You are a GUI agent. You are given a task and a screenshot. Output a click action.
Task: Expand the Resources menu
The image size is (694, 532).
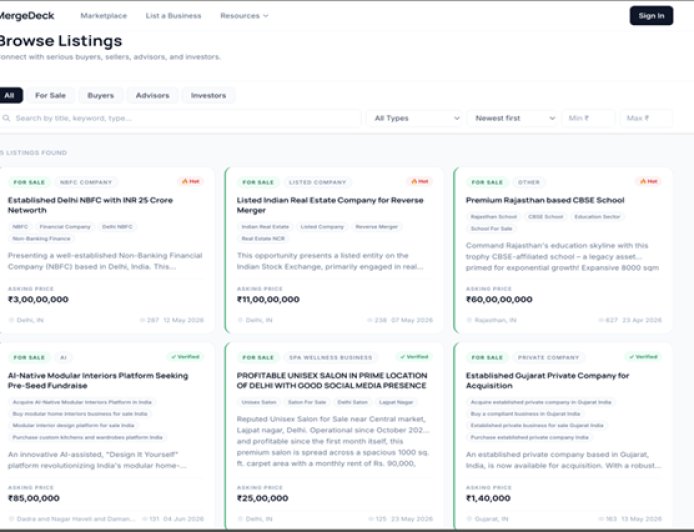pyautogui.click(x=244, y=15)
